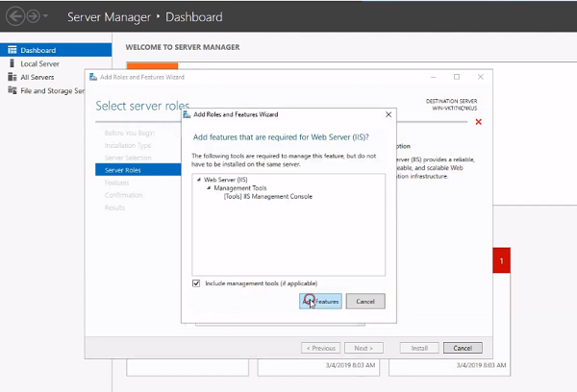Click the wizard icon in the background wizard title bar
The width and height of the screenshot is (577, 392).
93,77
